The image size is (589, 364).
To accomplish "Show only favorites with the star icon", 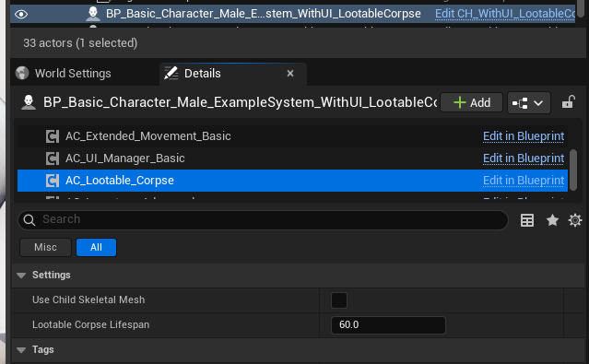I will 552,220.
